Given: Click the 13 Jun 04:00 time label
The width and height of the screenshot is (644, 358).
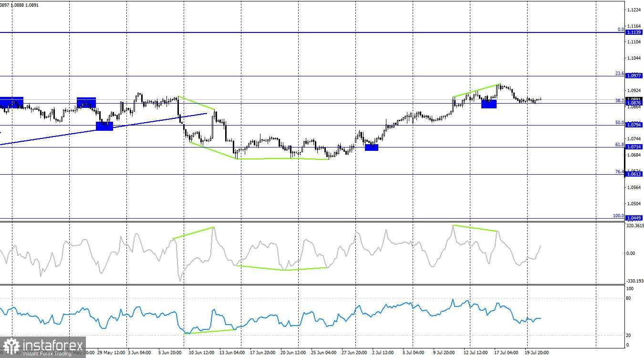Looking at the screenshot, I should coord(231,353).
